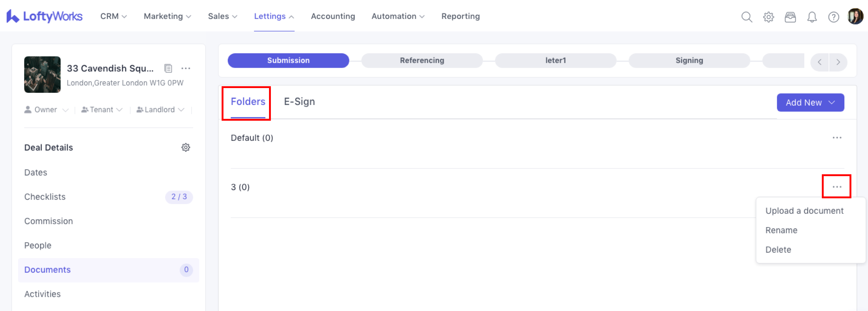Image resolution: width=868 pixels, height=311 pixels.
Task: Click the Deal Details gear icon
Action: pos(186,147)
